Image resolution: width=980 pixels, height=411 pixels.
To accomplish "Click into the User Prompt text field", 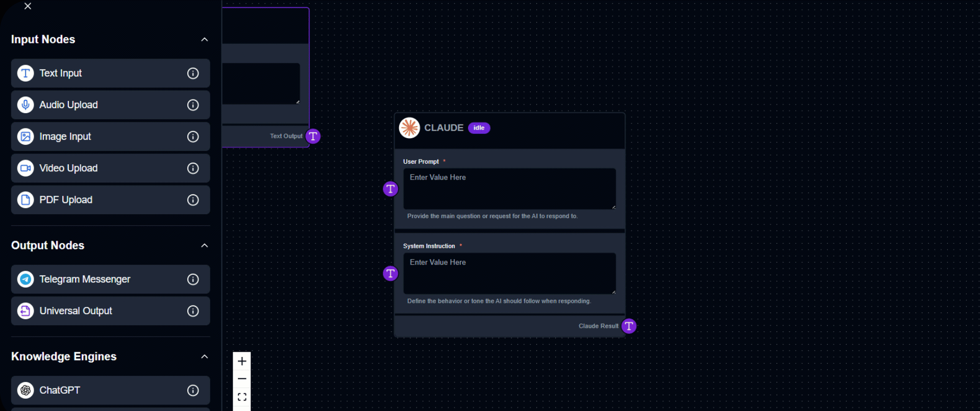I will click(x=509, y=189).
